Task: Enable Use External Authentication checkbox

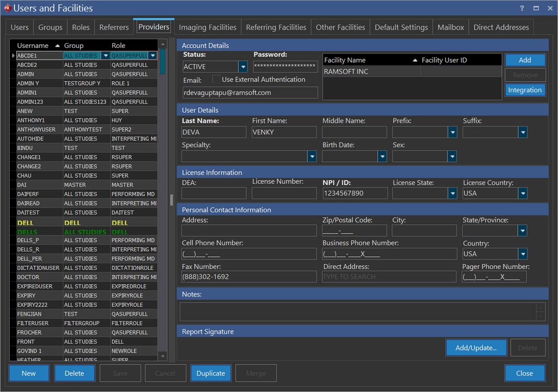Action: pyautogui.click(x=216, y=80)
